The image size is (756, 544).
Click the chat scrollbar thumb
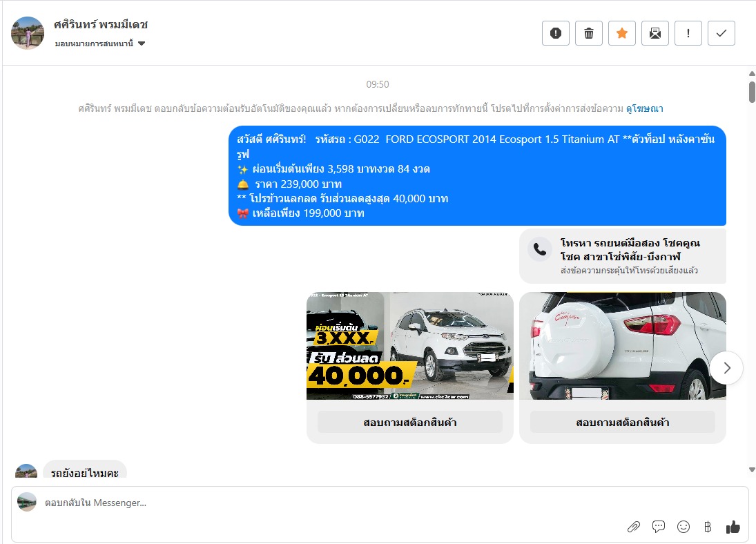click(x=752, y=92)
